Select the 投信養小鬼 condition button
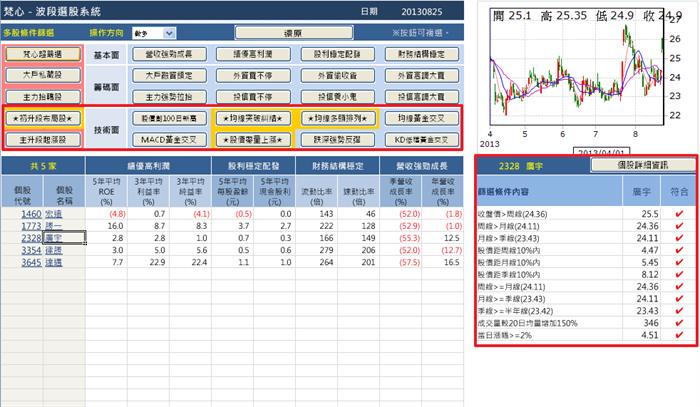The image size is (700, 407). pos(338,96)
